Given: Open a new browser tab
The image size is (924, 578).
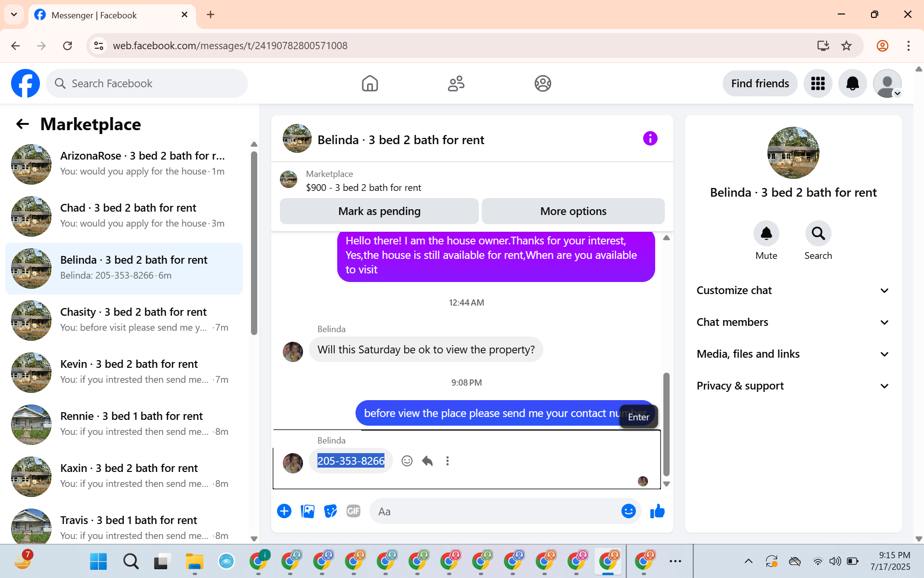Looking at the screenshot, I should tap(211, 14).
